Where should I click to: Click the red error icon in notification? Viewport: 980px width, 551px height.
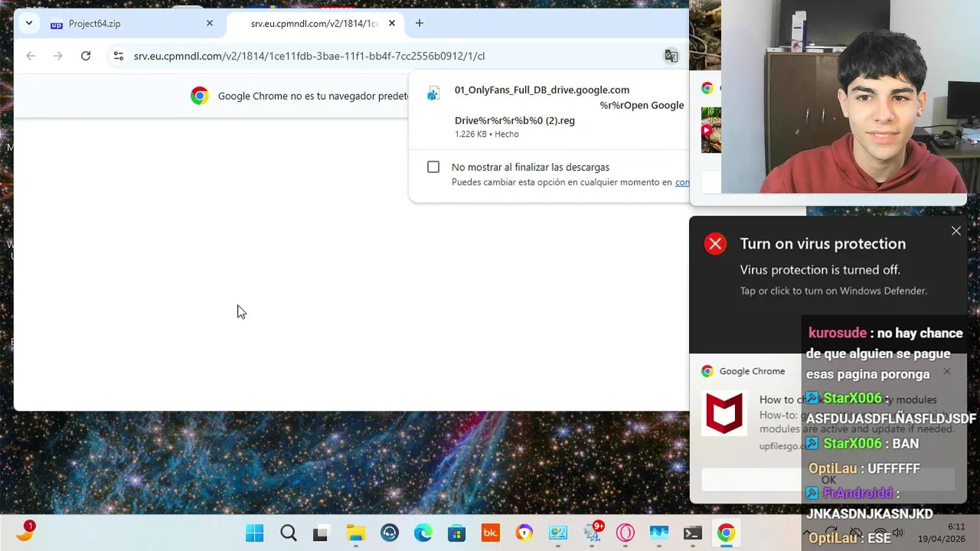715,244
